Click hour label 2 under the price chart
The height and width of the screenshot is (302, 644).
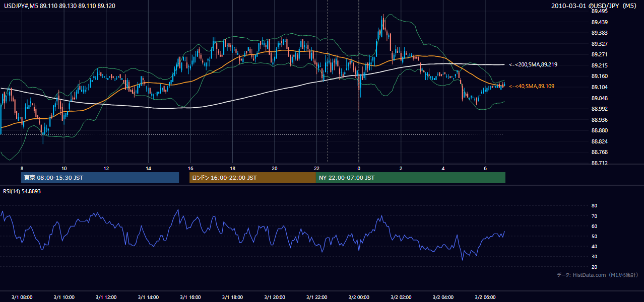click(401, 168)
